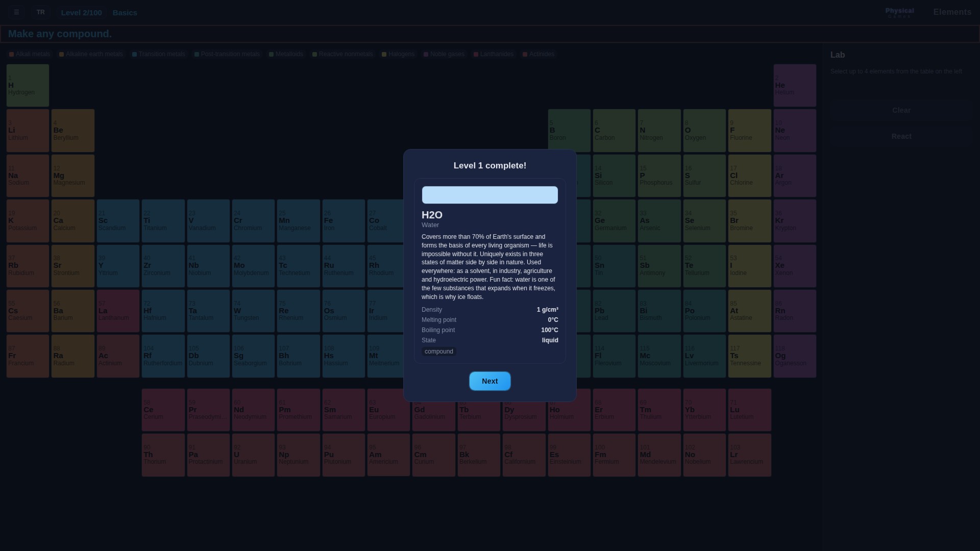The height and width of the screenshot is (551, 980).
Task: Pick the Oxygen element tile
Action: tap(704, 131)
